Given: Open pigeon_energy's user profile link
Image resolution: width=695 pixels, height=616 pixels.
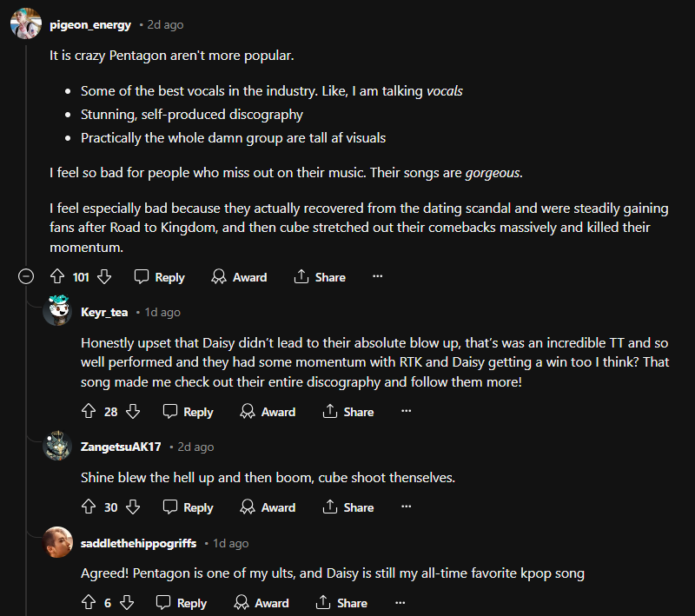Looking at the screenshot, I should 90,25.
